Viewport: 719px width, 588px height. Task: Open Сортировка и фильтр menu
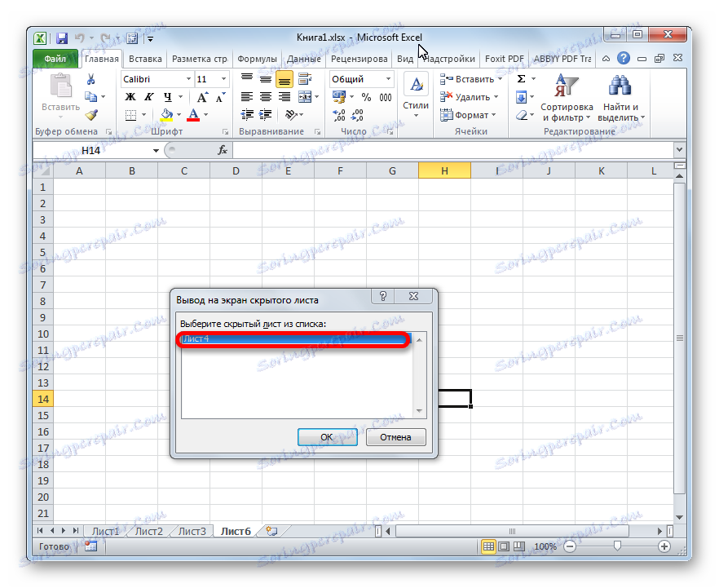tap(567, 98)
